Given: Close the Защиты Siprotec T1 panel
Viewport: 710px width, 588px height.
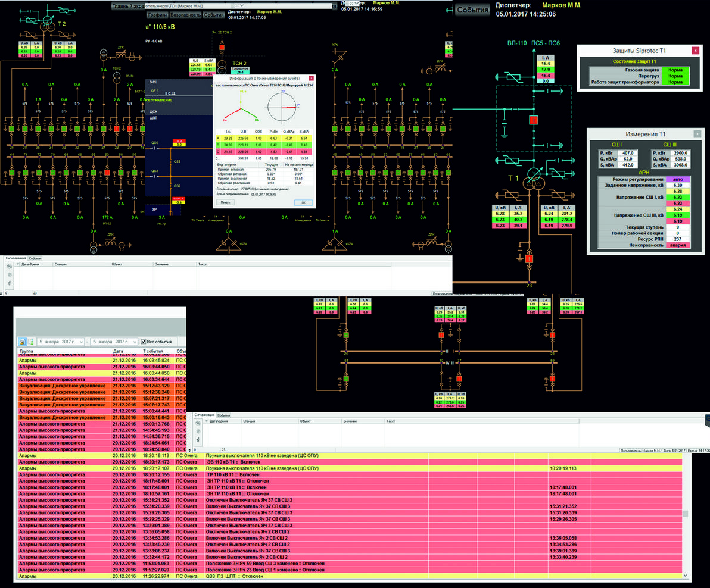Looking at the screenshot, I should pyautogui.click(x=696, y=51).
